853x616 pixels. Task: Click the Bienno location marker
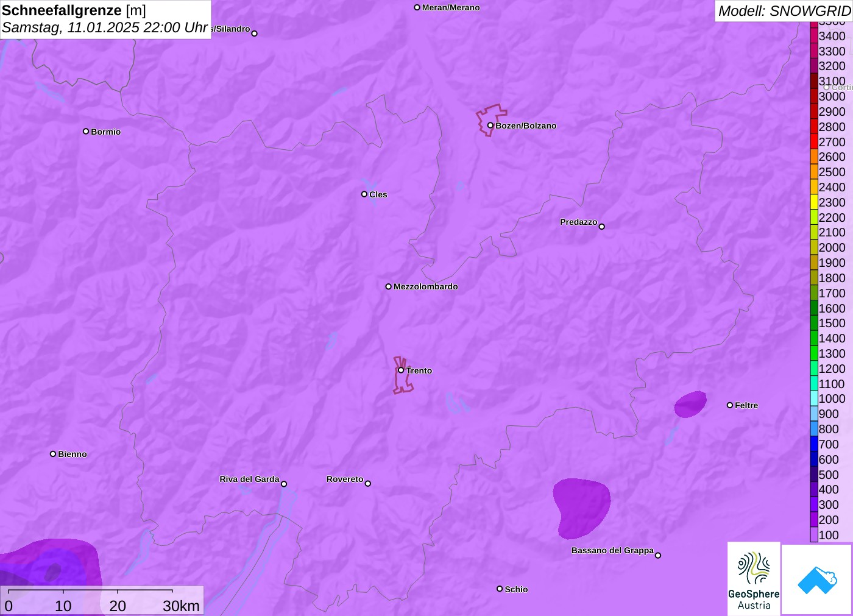[x=53, y=454]
